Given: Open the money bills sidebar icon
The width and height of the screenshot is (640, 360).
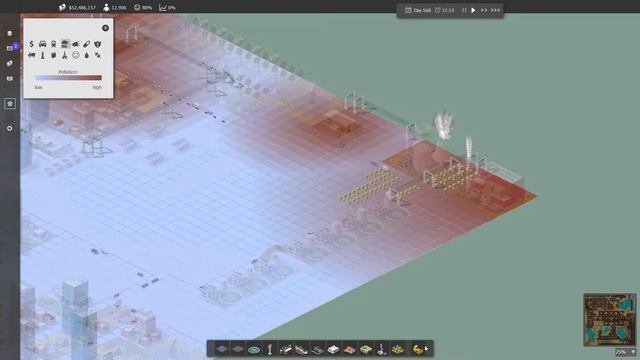Looking at the screenshot, I should pos(10,63).
